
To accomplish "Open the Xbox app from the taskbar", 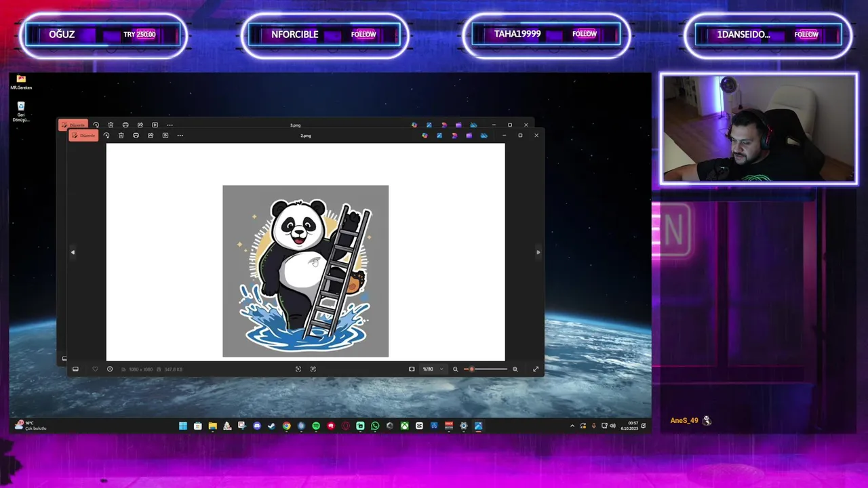I will tap(405, 426).
